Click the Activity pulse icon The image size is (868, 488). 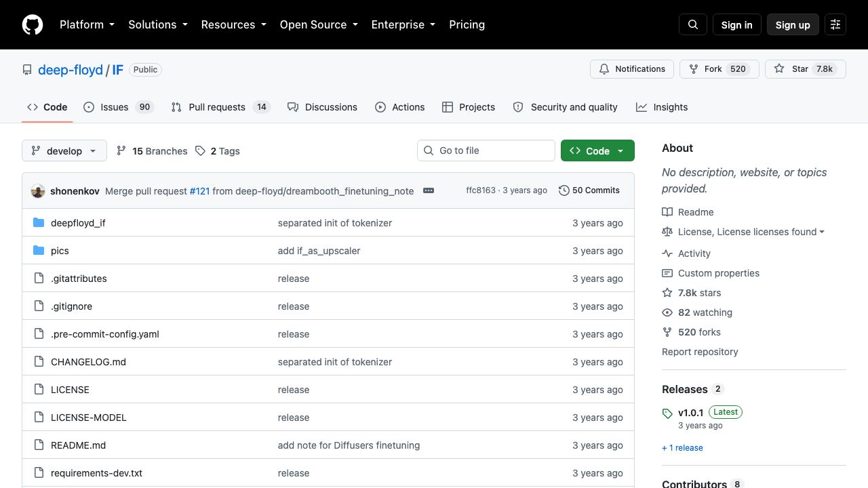pos(667,253)
